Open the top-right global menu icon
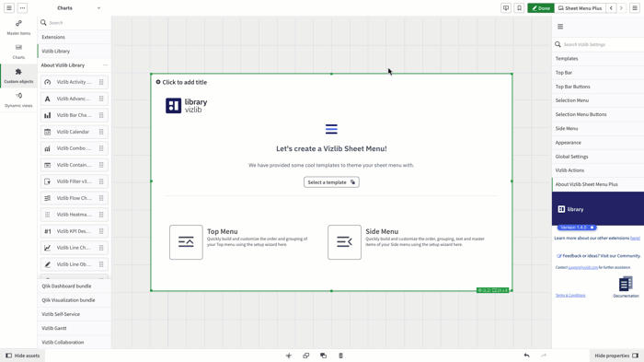Screen dimensions: 644x362 click(635, 7)
